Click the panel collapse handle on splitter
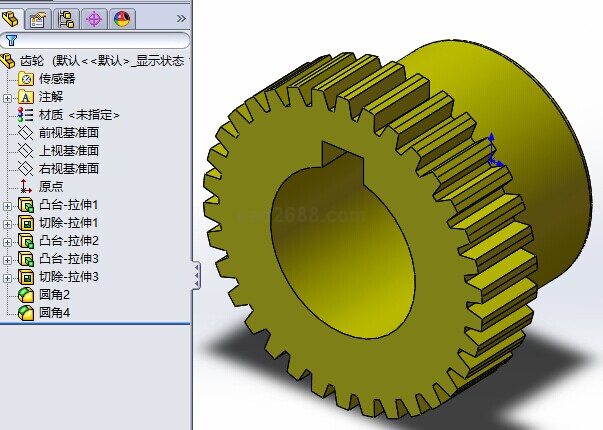Image resolution: width=603 pixels, height=430 pixels. pos(196,273)
